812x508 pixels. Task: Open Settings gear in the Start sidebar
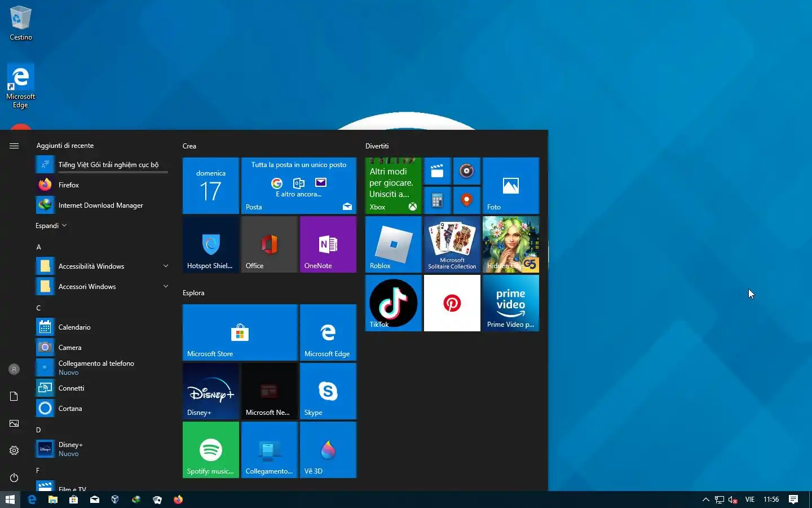click(x=14, y=450)
